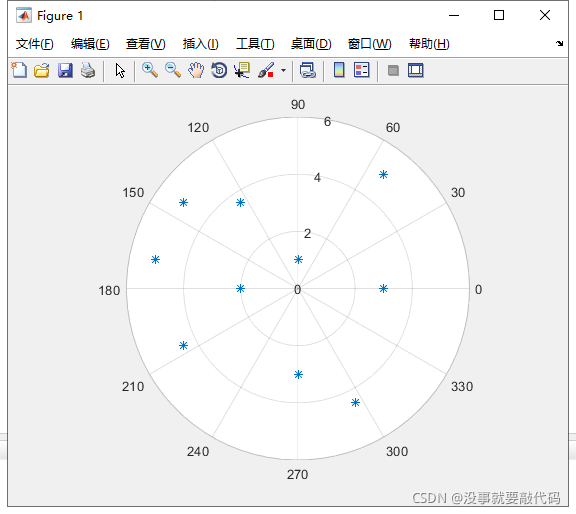
Task: Maximize the Figure 1 window
Action: coord(498,15)
